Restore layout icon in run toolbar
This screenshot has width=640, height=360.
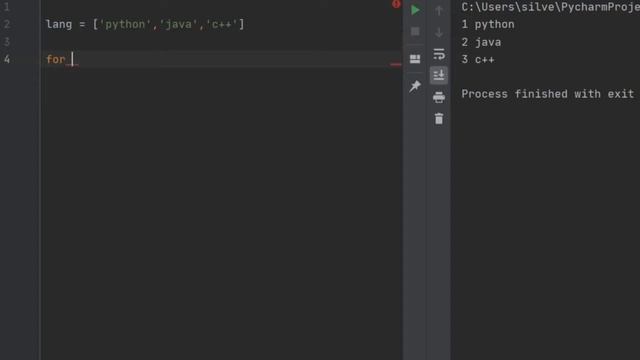coord(415,59)
